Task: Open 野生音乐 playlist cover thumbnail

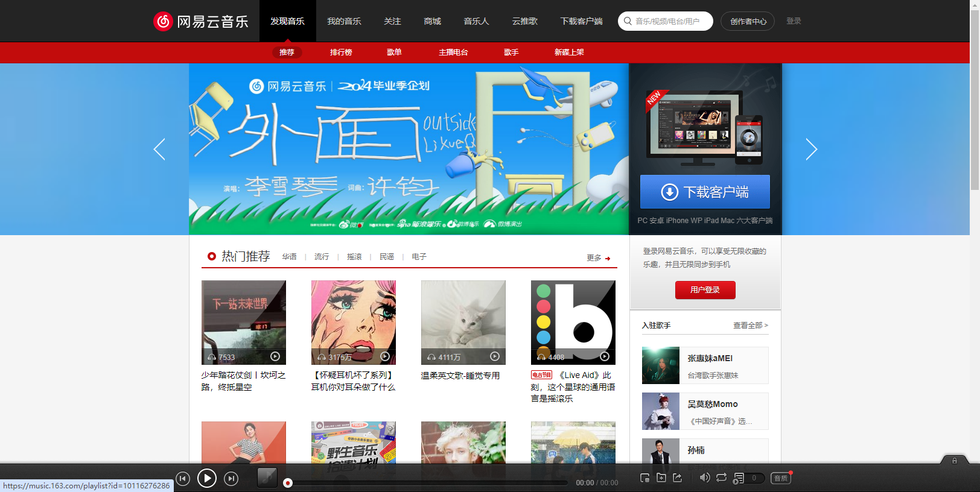Action: [354, 443]
